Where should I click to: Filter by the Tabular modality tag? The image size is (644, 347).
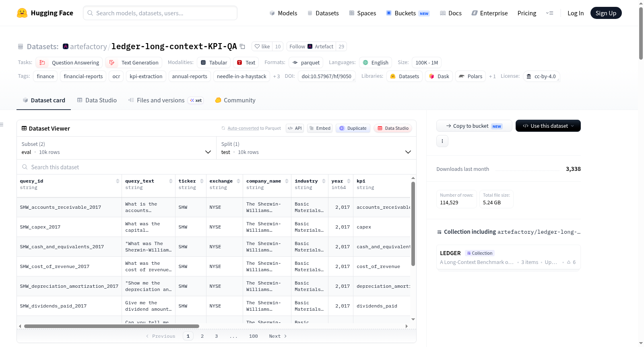click(214, 62)
